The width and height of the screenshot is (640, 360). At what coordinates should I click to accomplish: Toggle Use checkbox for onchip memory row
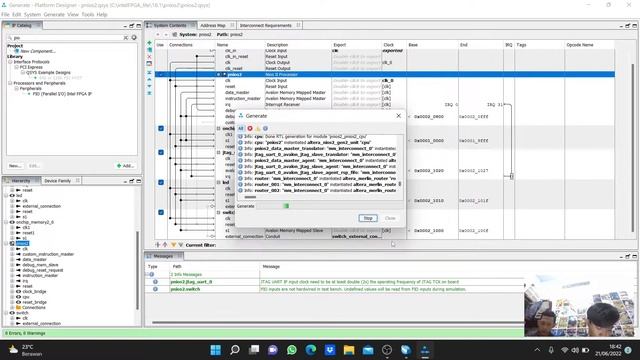point(161,128)
